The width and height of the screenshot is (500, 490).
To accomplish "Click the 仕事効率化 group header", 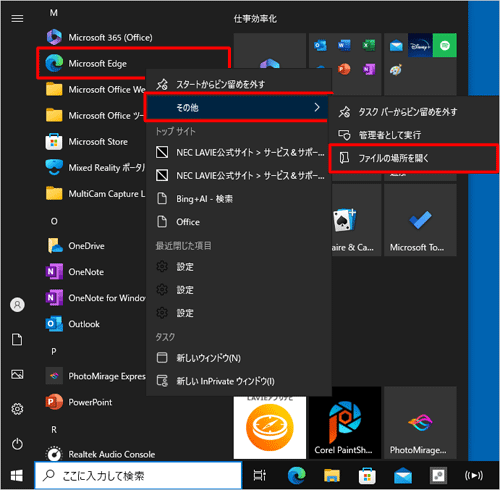I will 255,19.
